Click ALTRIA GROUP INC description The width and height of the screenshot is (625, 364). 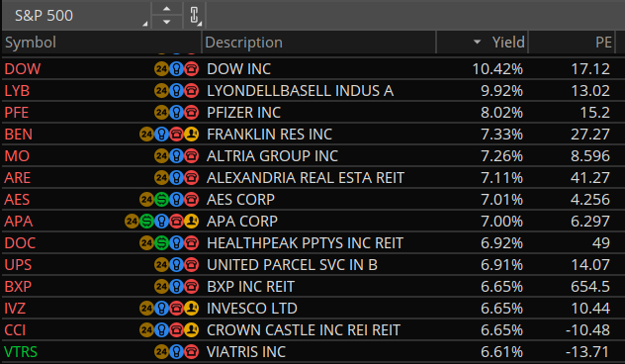[272, 156]
